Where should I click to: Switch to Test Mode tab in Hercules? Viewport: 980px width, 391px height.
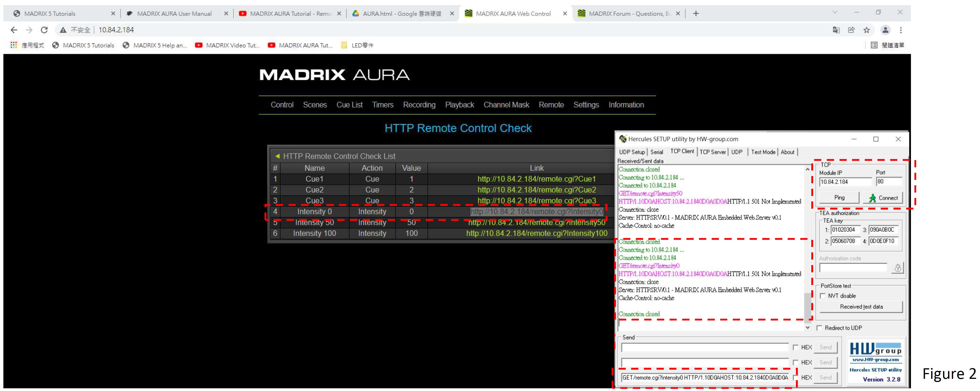pos(763,152)
